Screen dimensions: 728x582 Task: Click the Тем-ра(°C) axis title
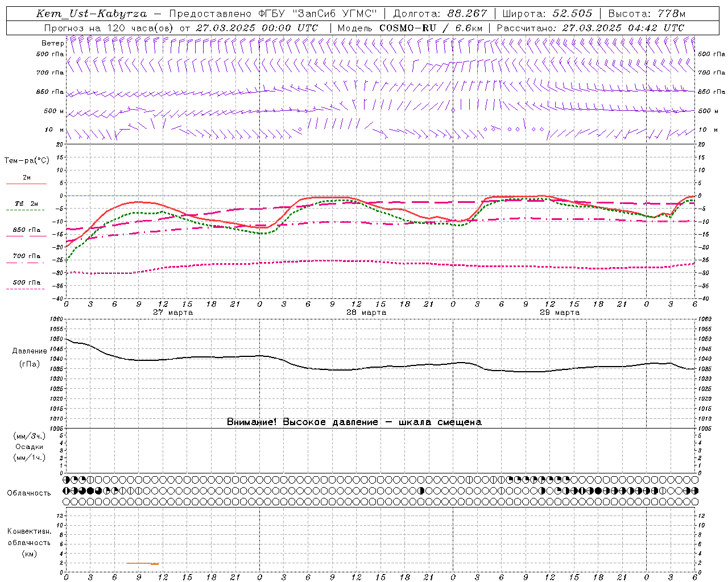27,161
